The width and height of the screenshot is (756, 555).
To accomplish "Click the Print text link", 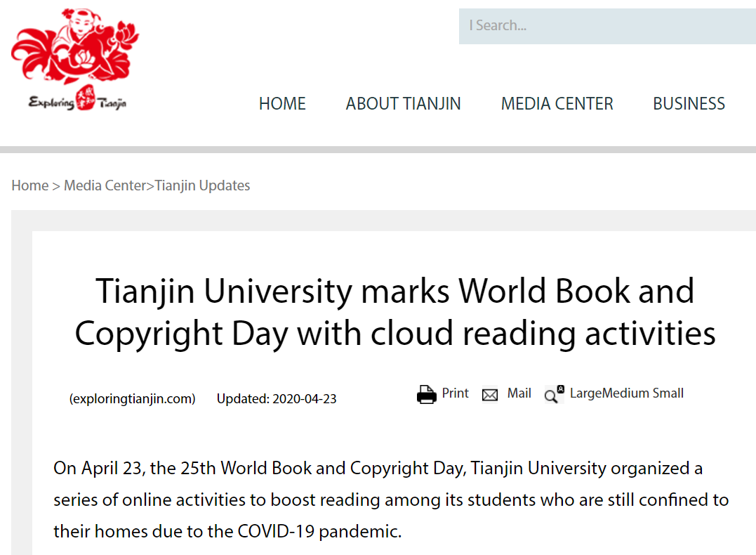I will point(455,393).
